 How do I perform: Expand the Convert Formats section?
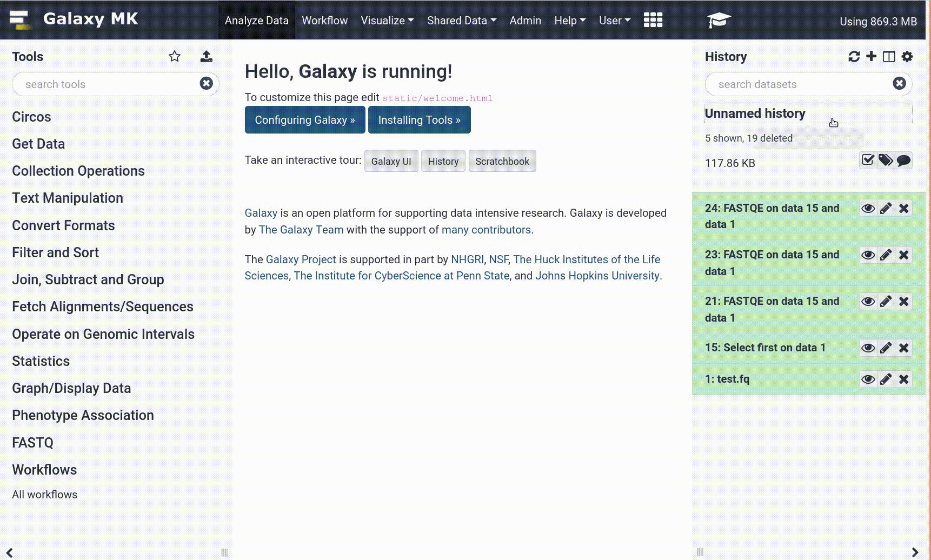tap(63, 225)
